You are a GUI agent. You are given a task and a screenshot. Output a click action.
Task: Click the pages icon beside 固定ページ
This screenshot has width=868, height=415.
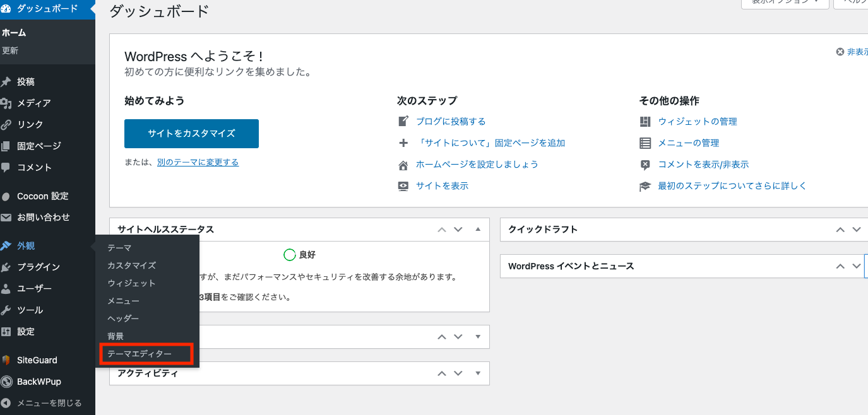(6, 146)
